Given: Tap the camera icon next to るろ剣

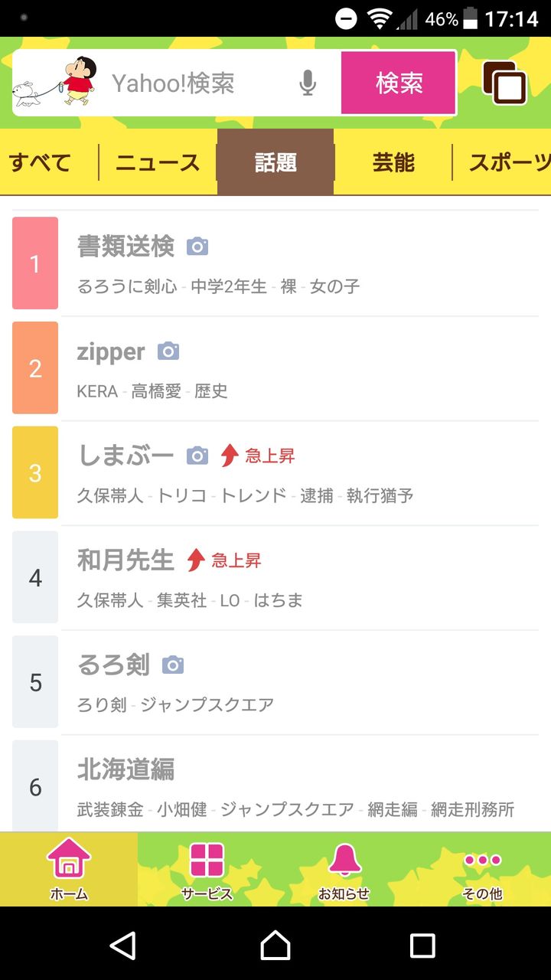Looking at the screenshot, I should 173,665.
